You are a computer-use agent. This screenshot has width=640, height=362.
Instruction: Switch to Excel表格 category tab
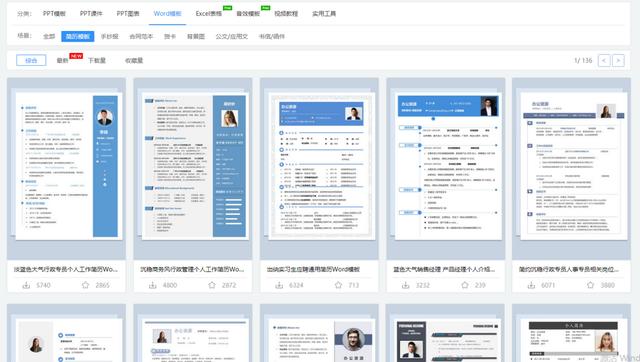click(209, 13)
